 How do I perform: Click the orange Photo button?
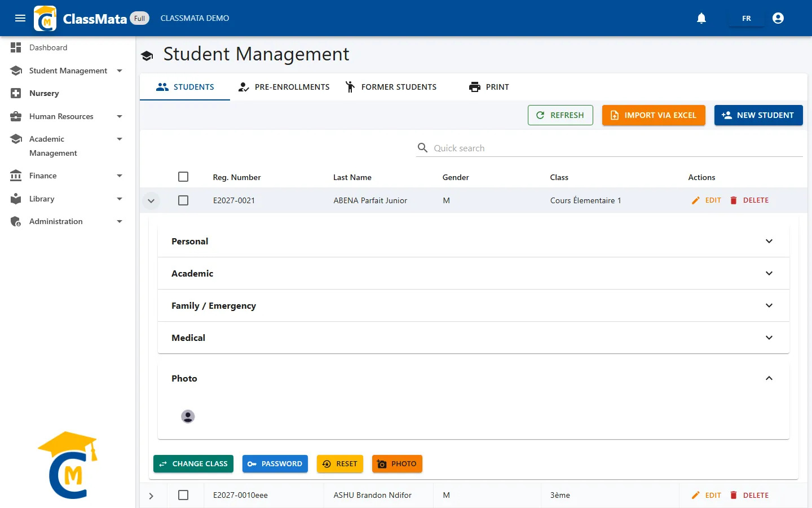coord(397,464)
